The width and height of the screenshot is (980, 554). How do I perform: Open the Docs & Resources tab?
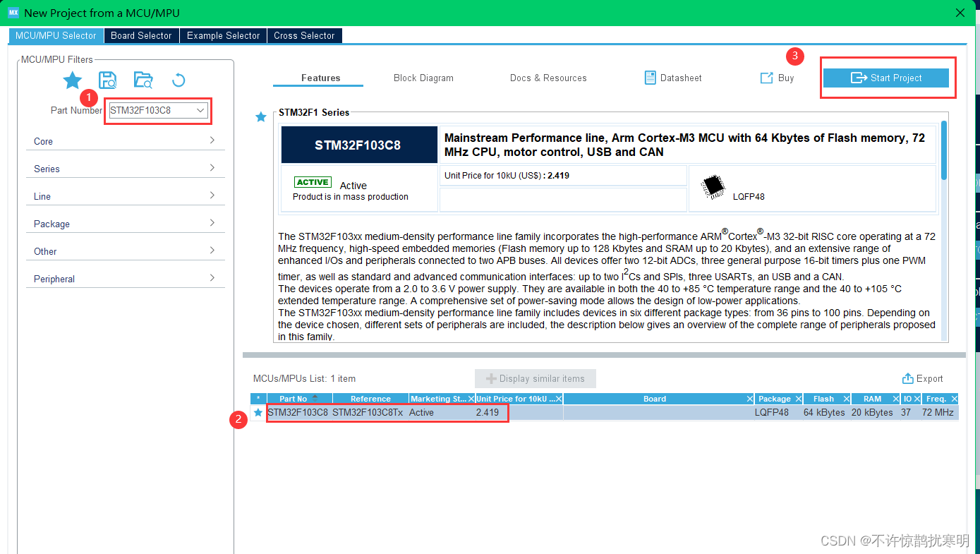pos(548,78)
